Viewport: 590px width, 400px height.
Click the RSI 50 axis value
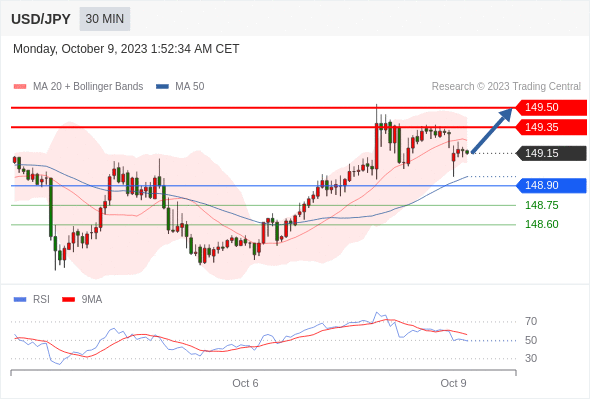[x=531, y=340]
